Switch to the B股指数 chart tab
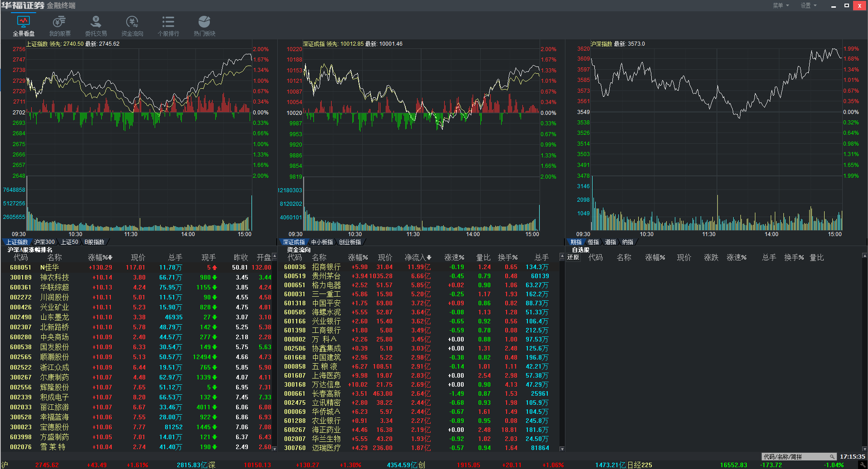This screenshot has width=868, height=469. click(94, 242)
